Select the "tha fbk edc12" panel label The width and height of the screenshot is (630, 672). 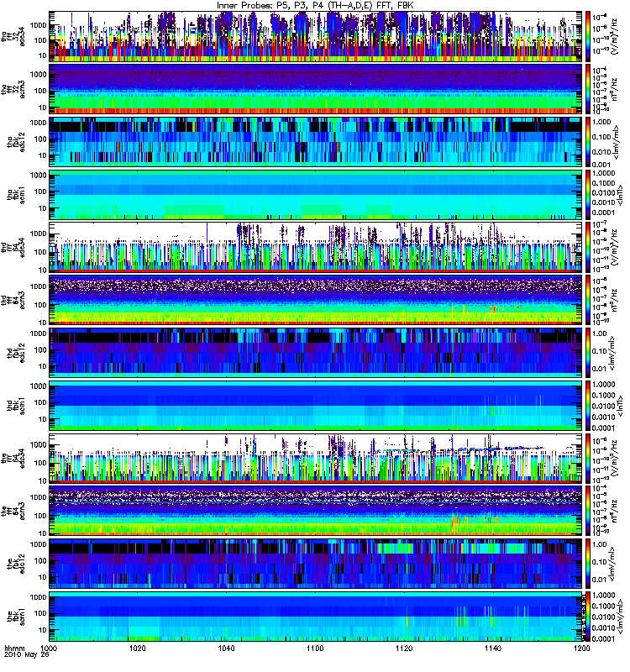16,142
